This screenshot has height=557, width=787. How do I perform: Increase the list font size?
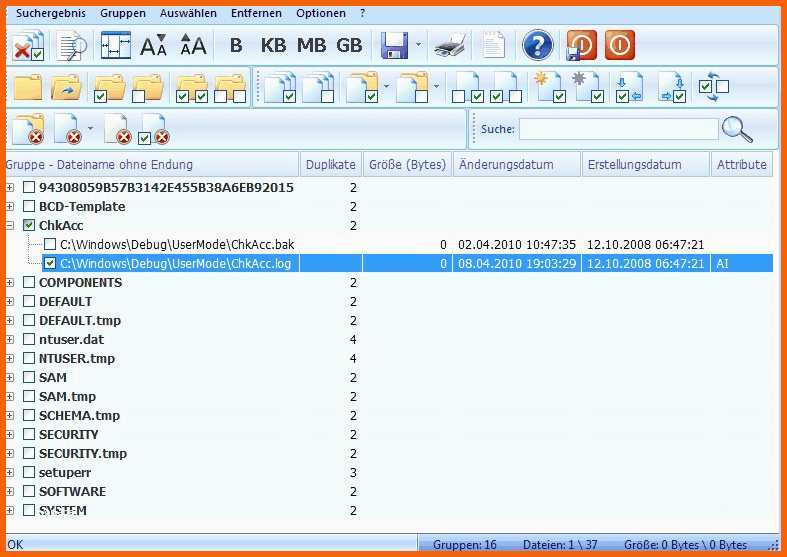click(x=193, y=46)
